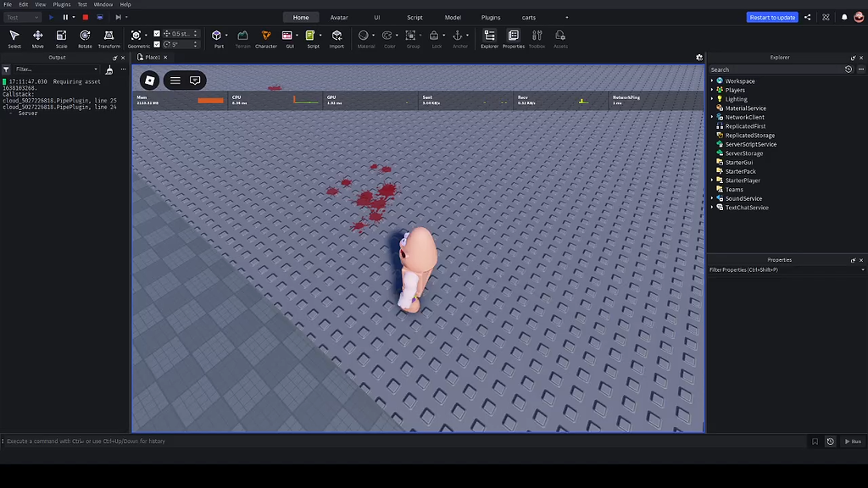Resume the play test

(52, 17)
